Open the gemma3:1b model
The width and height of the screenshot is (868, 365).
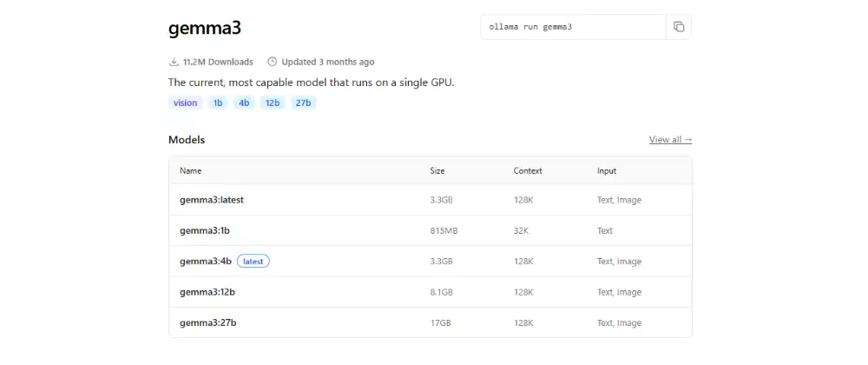[x=204, y=230]
